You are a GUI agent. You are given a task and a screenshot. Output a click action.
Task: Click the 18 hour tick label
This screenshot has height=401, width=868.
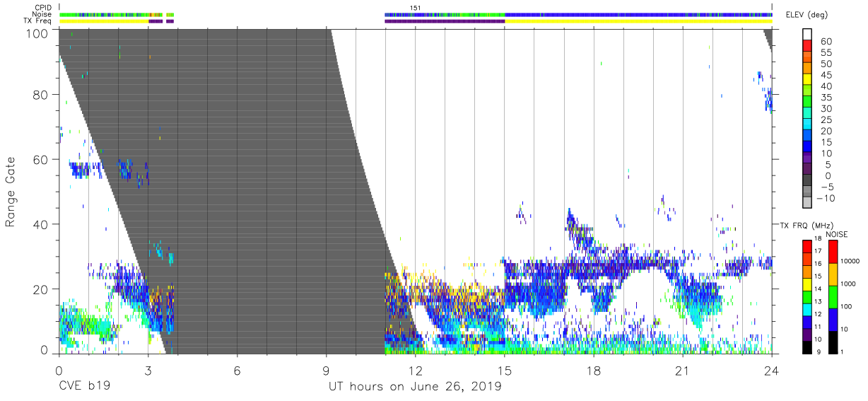pos(593,370)
